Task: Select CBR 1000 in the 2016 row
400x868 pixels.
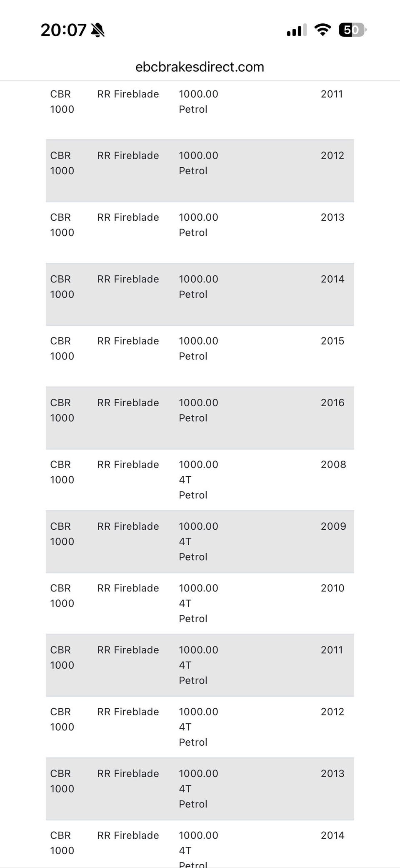Action: tap(62, 410)
